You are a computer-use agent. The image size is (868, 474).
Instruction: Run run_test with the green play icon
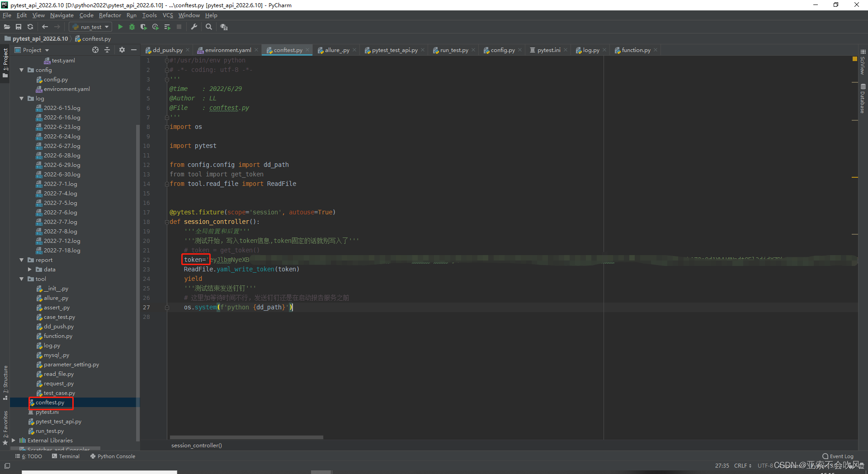(120, 27)
